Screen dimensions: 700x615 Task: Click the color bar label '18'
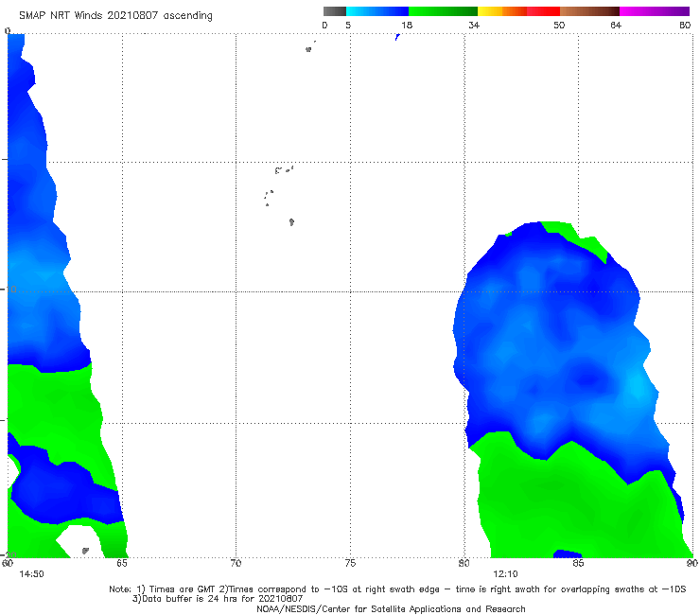click(x=407, y=25)
